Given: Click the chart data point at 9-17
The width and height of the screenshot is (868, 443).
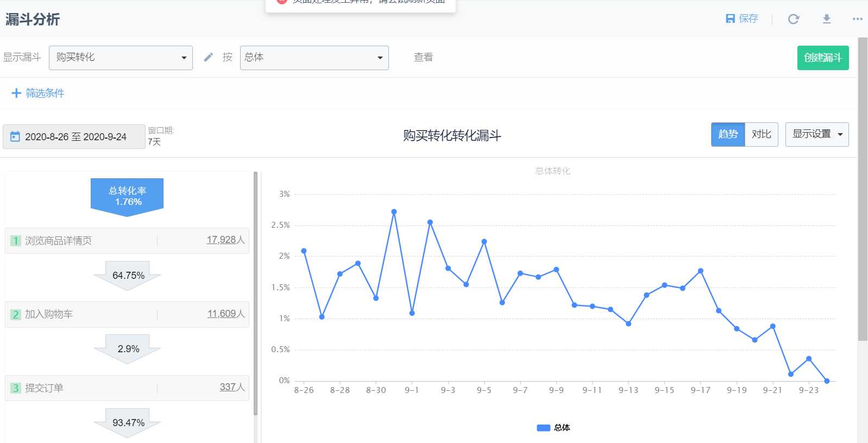Looking at the screenshot, I should (x=701, y=271).
